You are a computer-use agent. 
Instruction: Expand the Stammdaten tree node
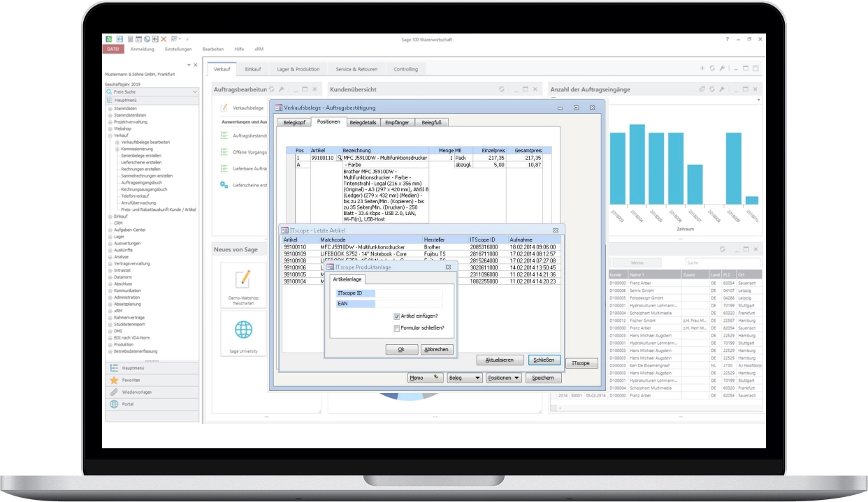pyautogui.click(x=110, y=109)
